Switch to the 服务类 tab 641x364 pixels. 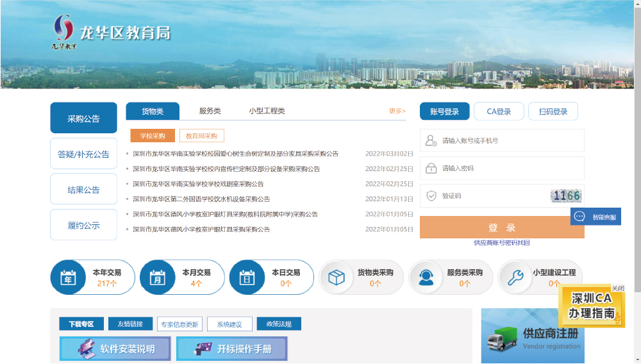point(210,111)
